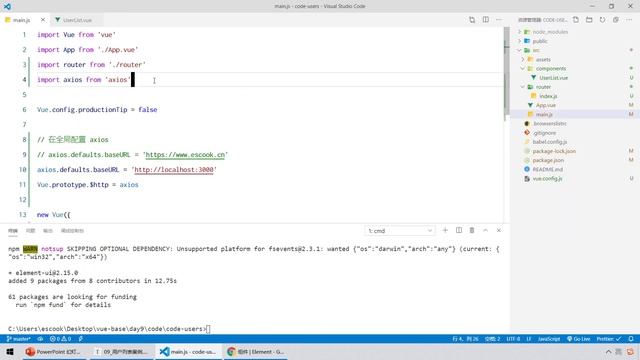
Task: Kill the terminal with trash icon
Action: pos(472,230)
